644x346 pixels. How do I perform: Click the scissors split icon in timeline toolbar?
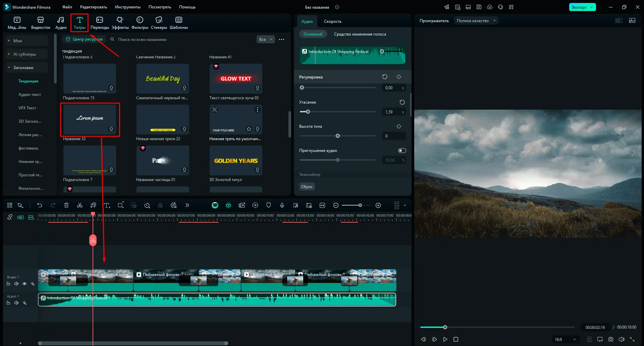pyautogui.click(x=80, y=205)
